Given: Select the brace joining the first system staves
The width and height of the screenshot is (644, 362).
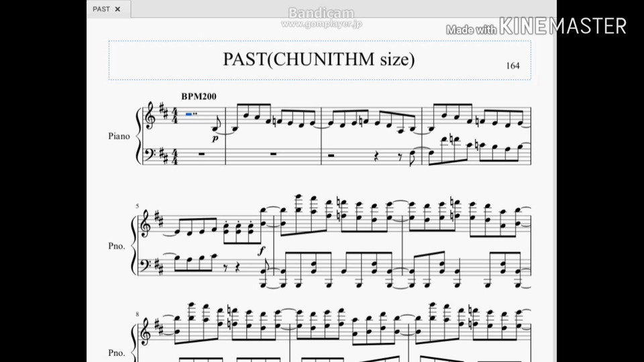Looking at the screenshot, I should 138,136.
